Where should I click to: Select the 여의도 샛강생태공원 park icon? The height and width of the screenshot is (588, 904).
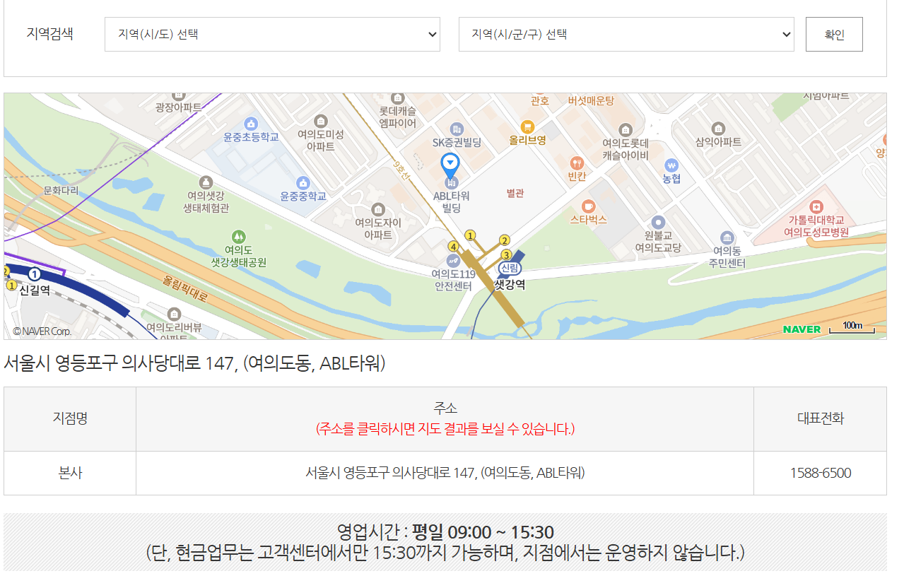[x=239, y=237]
